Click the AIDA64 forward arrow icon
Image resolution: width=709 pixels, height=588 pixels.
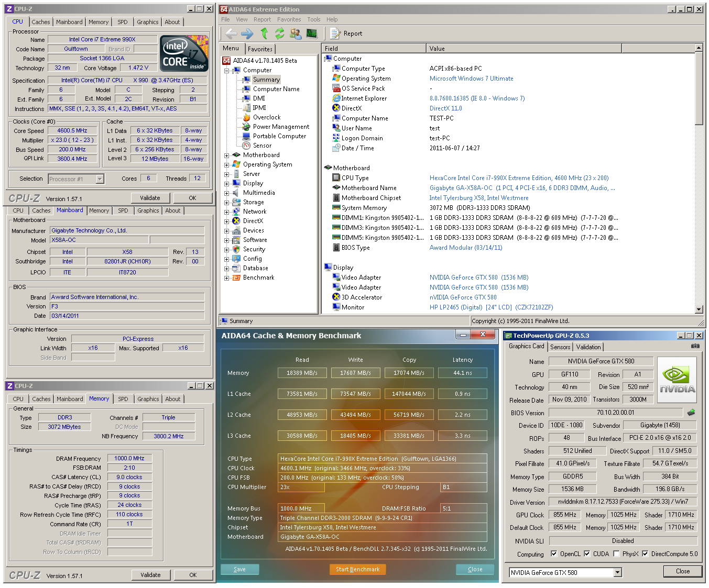[247, 34]
